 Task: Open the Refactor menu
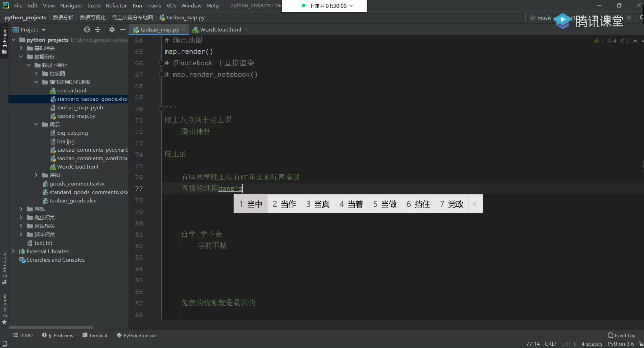point(116,5)
